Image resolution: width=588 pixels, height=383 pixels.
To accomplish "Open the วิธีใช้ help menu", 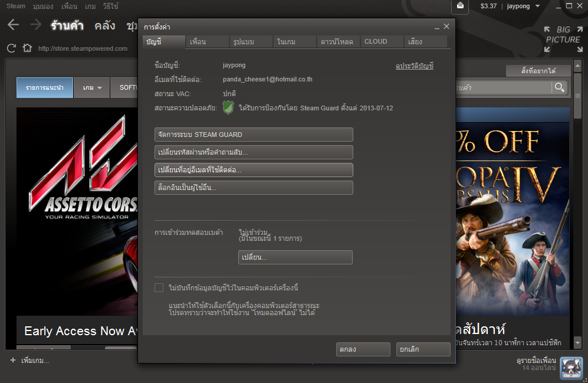I will pyautogui.click(x=111, y=6).
